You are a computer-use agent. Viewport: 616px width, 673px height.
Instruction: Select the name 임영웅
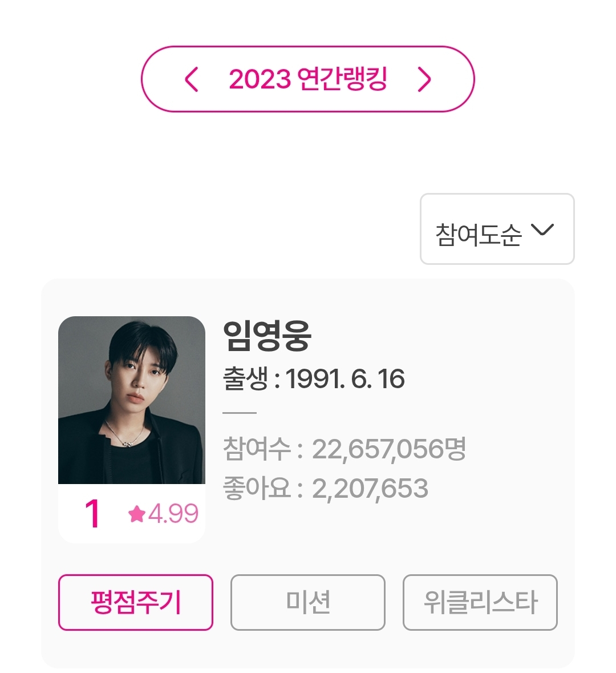pyautogui.click(x=267, y=336)
